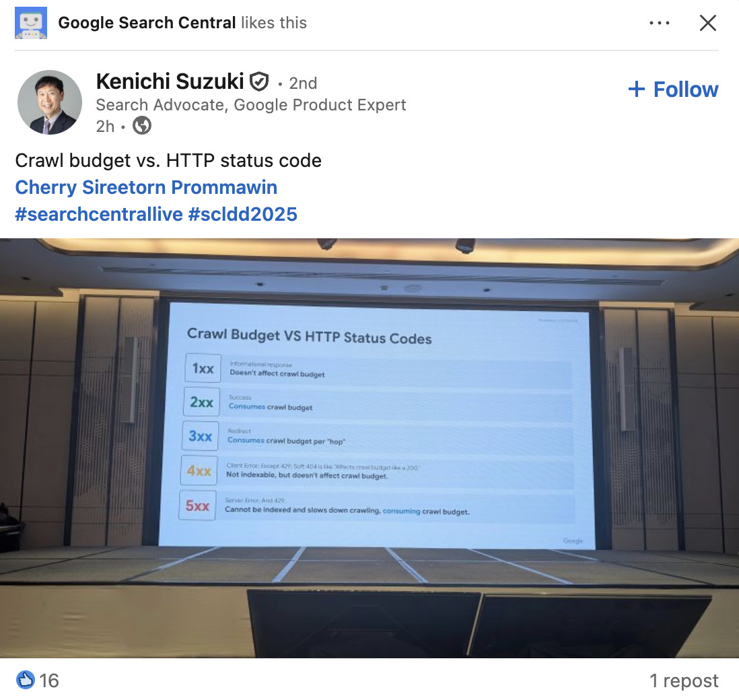Viewport: 739px width, 700px height.
Task: Click Kenichi Suzuki's profile photo
Action: tap(49, 102)
